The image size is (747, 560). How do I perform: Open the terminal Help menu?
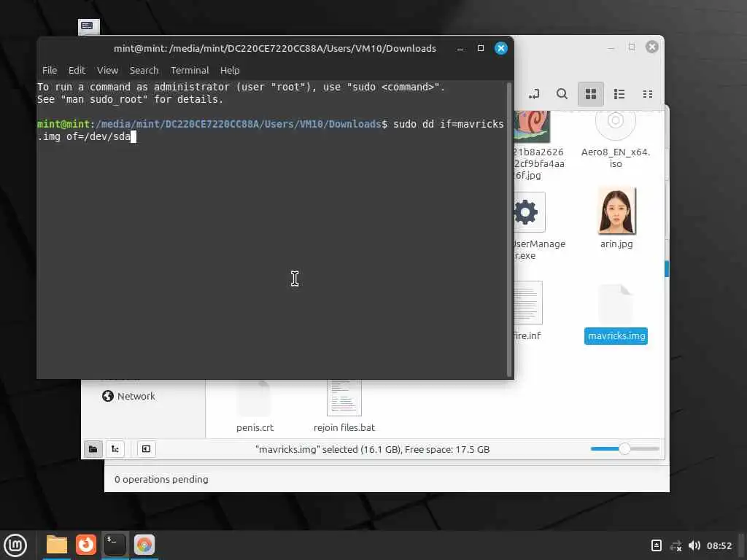point(230,71)
